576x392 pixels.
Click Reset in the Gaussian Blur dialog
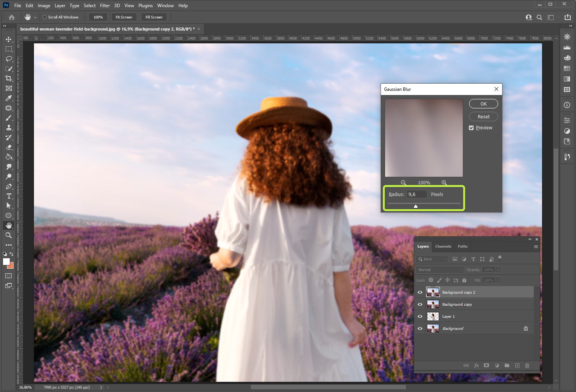(x=484, y=116)
